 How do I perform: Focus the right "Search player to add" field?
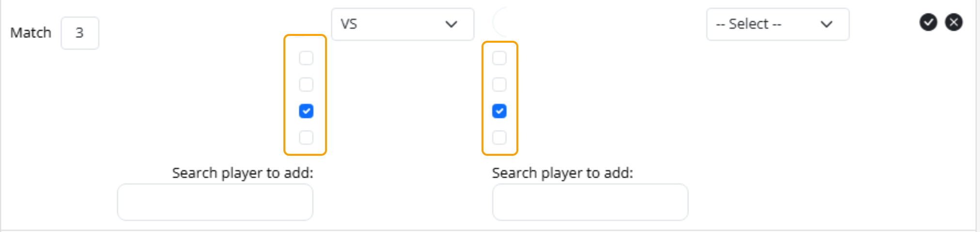(590, 202)
